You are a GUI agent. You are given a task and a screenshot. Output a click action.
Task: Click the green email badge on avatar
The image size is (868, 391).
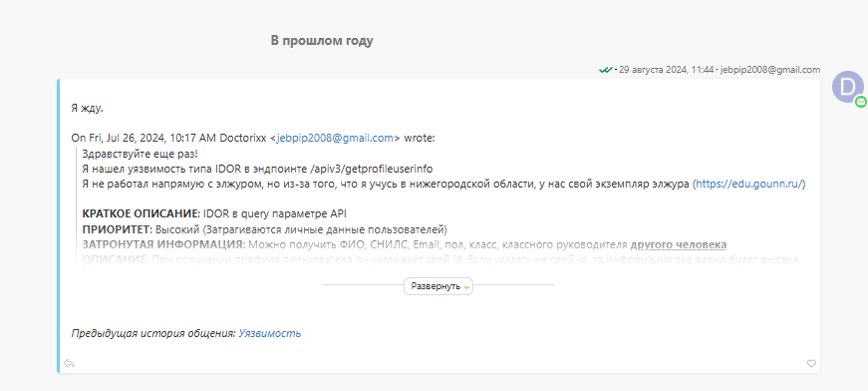pos(860,102)
